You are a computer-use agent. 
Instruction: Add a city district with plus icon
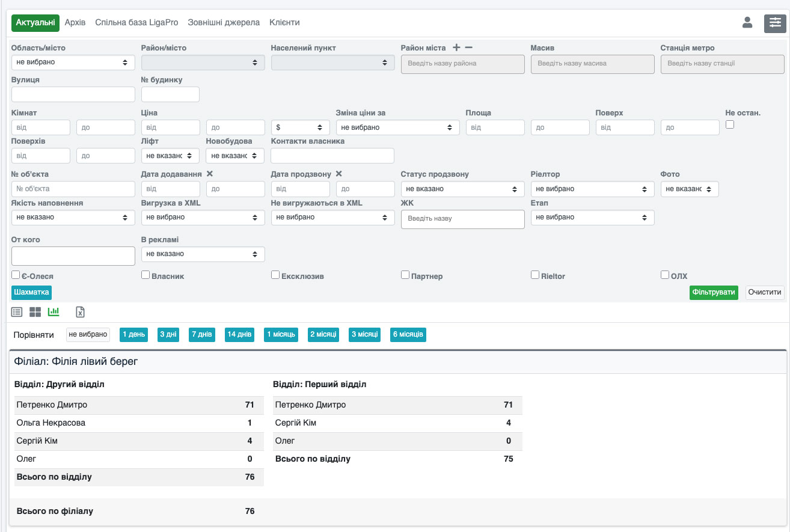(x=456, y=47)
